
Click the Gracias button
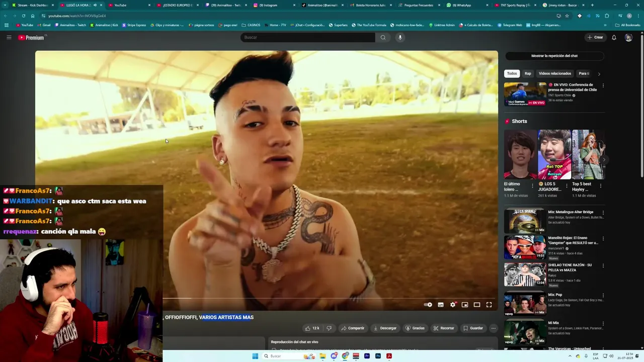[x=415, y=328]
